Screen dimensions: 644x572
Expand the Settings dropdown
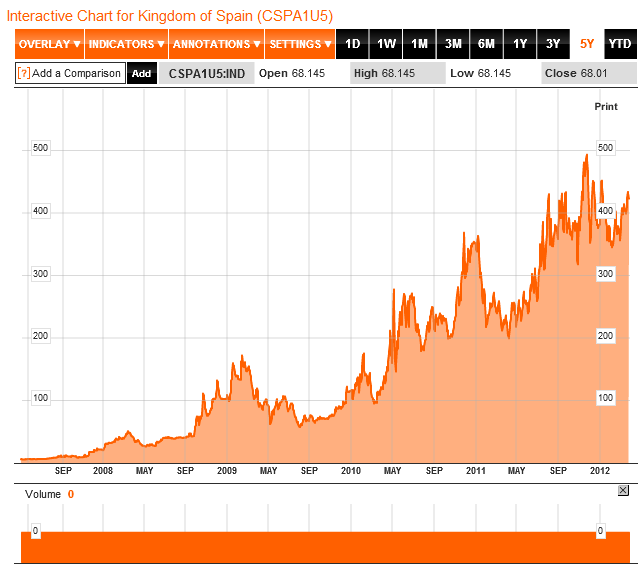point(300,44)
